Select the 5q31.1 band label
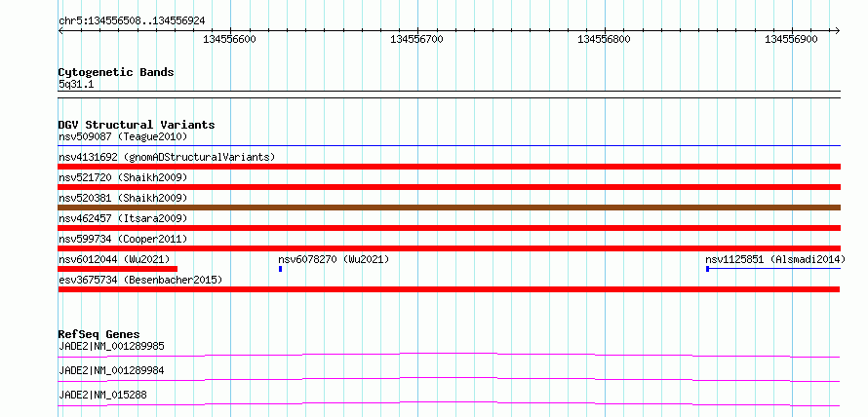 click(x=76, y=85)
